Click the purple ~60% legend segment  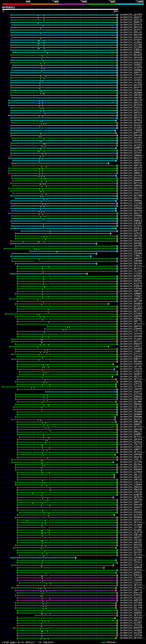coord(73,4)
